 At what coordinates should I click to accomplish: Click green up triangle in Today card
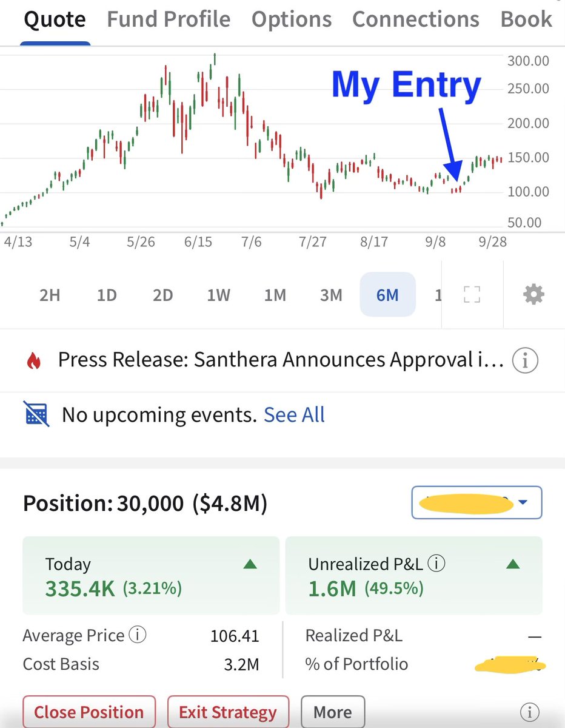(x=250, y=564)
